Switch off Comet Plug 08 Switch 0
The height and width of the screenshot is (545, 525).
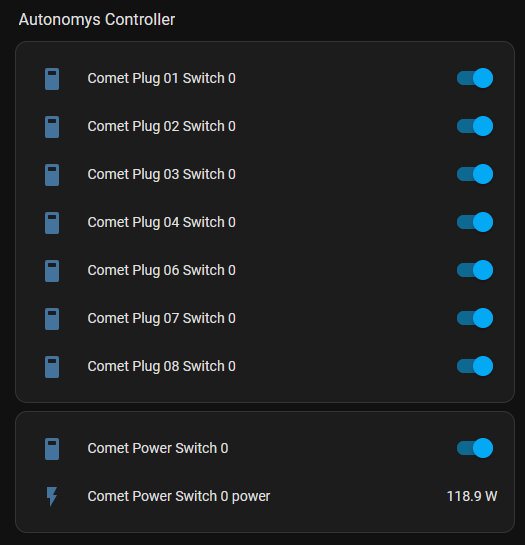pos(475,366)
